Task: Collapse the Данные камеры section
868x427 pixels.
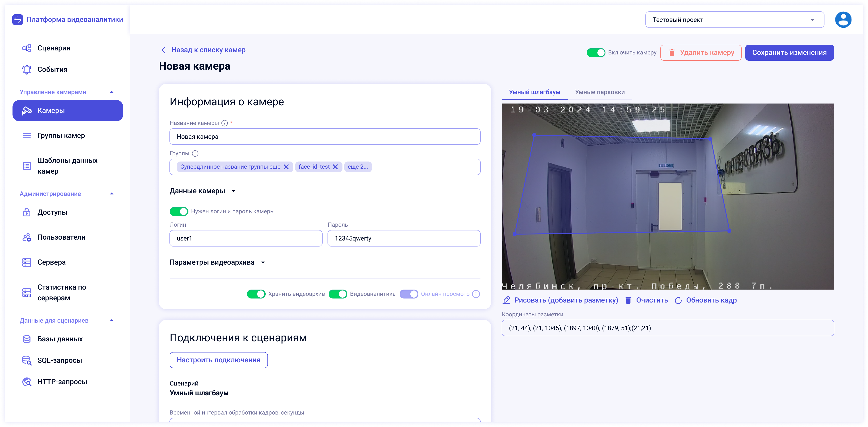Action: click(202, 191)
